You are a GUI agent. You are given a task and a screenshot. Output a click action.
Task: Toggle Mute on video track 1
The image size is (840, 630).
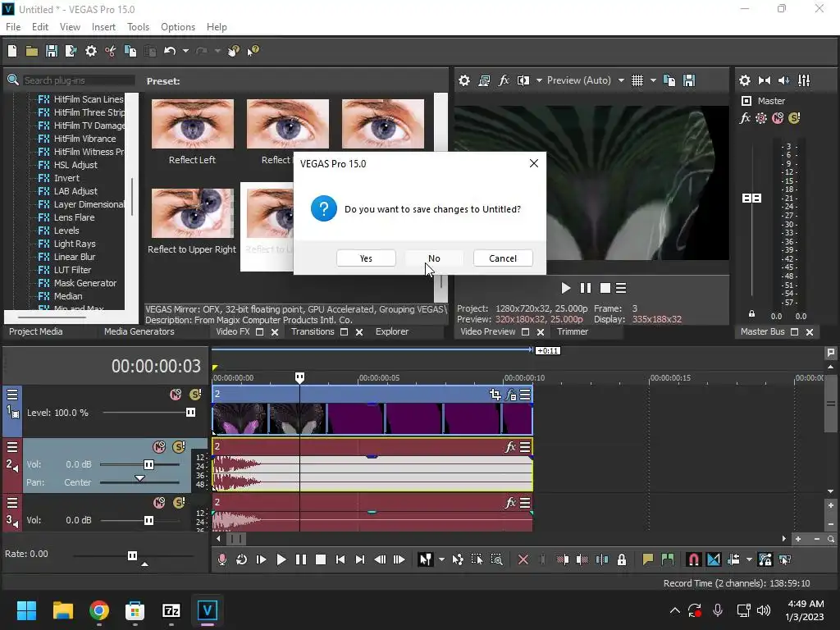point(176,395)
